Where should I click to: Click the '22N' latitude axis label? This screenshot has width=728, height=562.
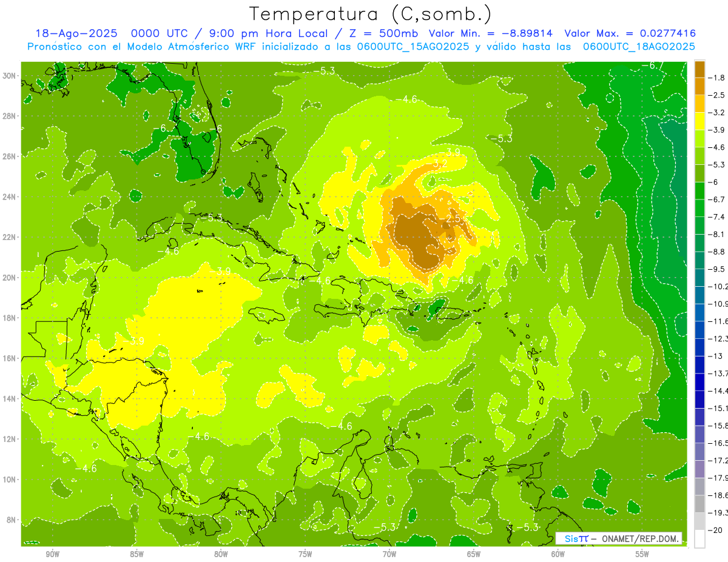[x=10, y=237]
